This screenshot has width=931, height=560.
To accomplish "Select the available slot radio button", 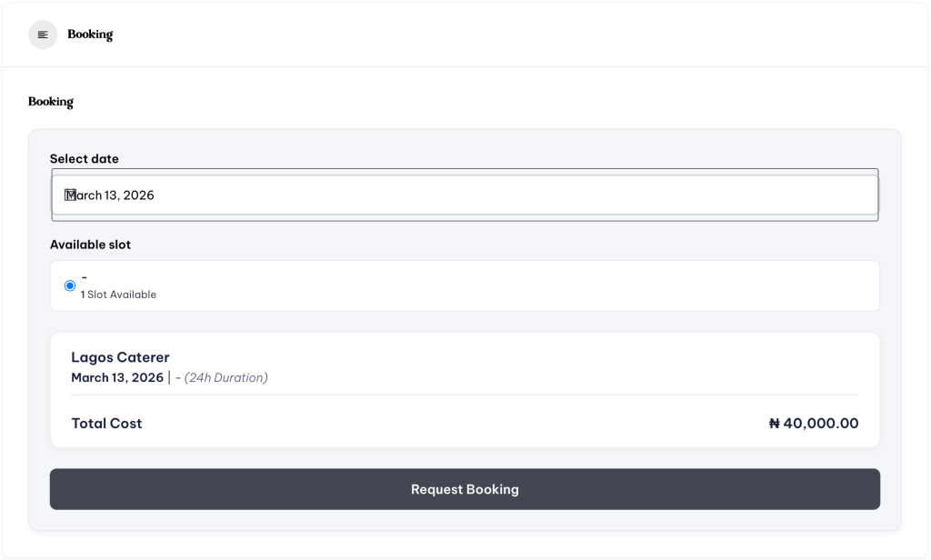I will pyautogui.click(x=70, y=285).
